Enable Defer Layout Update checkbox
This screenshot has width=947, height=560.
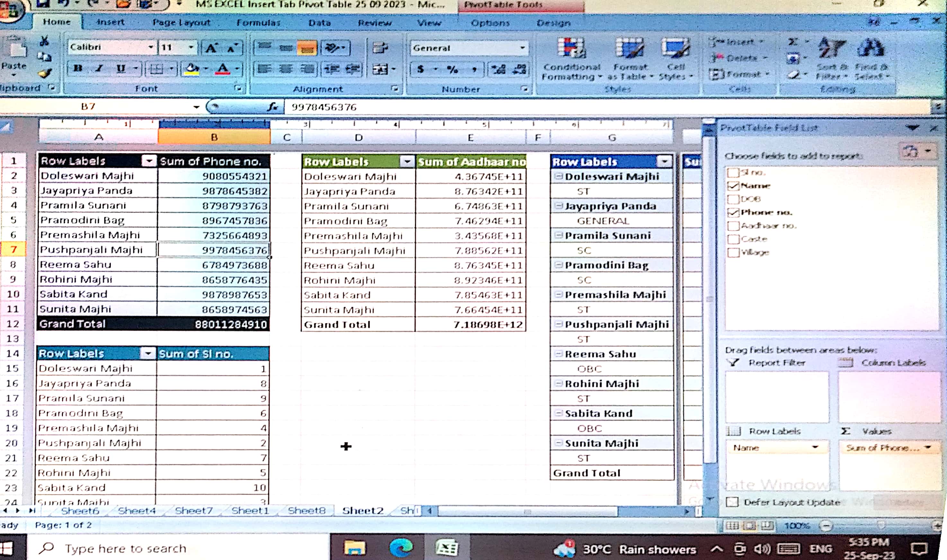click(x=733, y=502)
